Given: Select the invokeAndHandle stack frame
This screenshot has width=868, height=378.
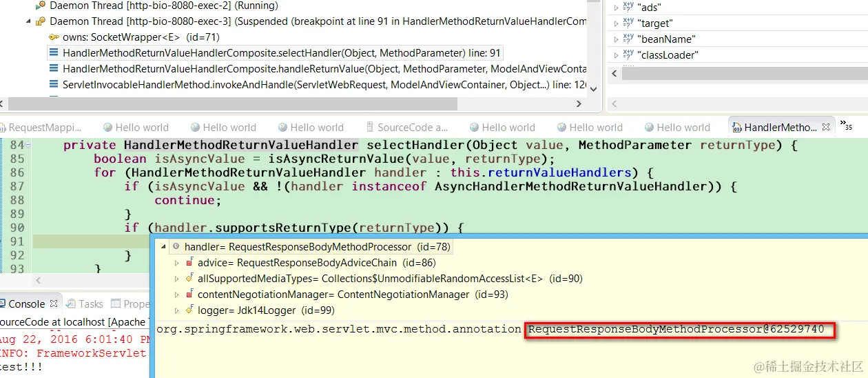Looking at the screenshot, I should (324, 85).
